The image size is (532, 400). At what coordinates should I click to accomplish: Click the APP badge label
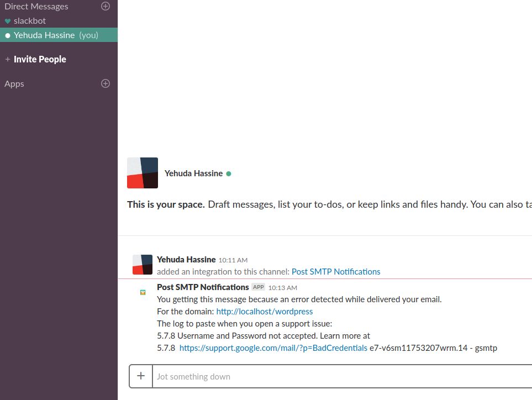tap(258, 287)
